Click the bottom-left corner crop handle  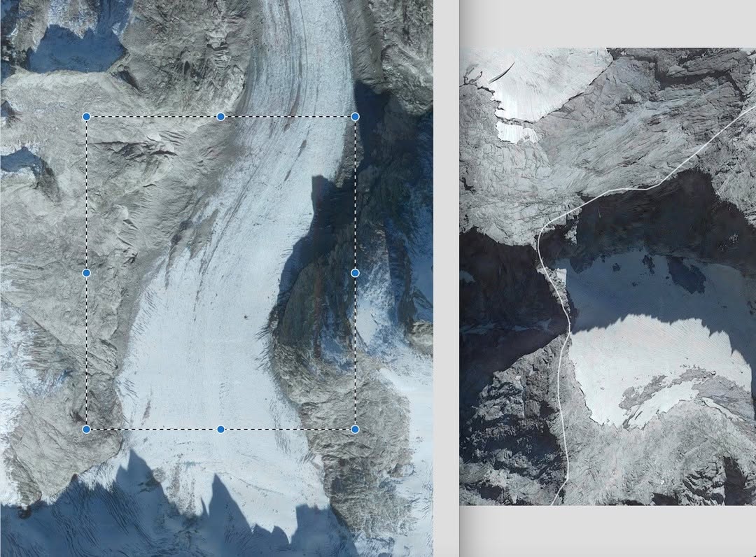click(x=86, y=430)
